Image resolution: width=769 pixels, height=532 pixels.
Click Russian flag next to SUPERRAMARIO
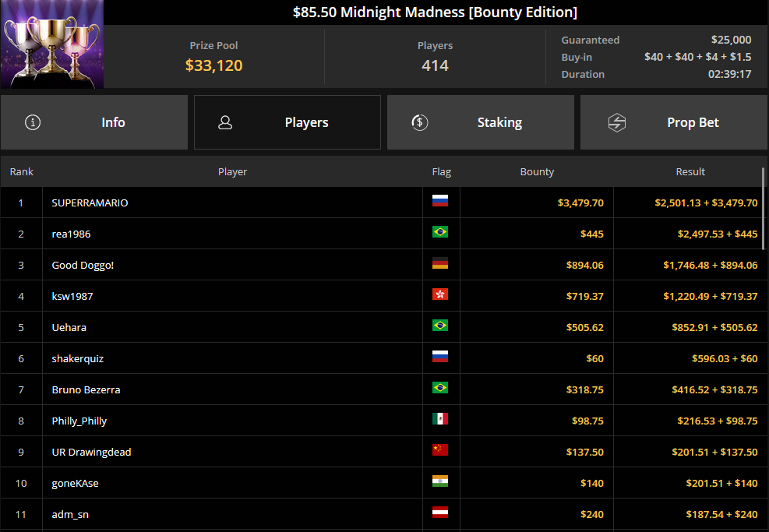coord(440,200)
